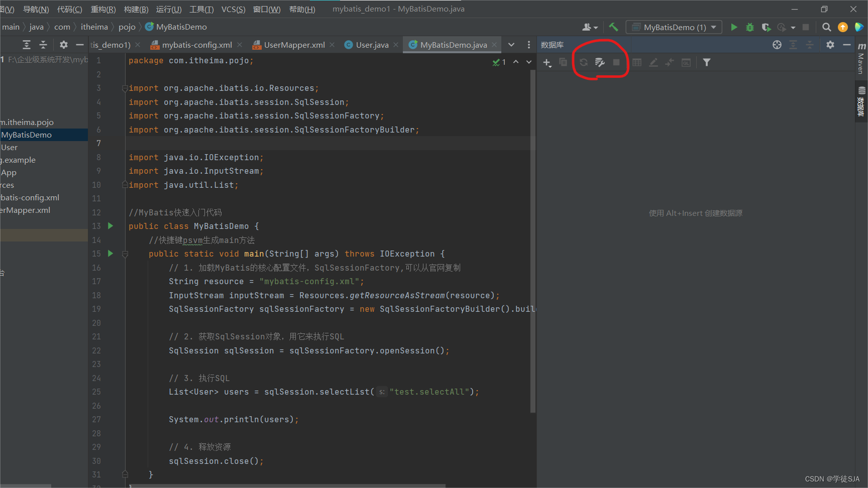This screenshot has width=868, height=488.
Task: Collapse all in database panel
Action: pyautogui.click(x=810, y=45)
